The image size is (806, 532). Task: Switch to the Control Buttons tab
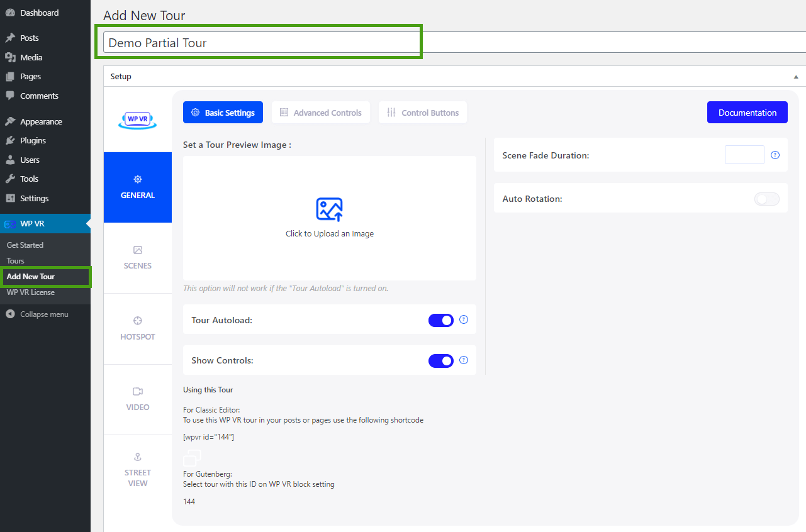tap(423, 113)
